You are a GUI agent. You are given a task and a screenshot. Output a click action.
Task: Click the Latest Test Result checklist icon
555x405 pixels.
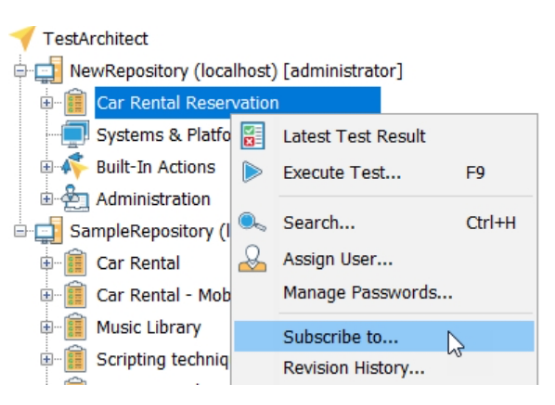tap(253, 136)
